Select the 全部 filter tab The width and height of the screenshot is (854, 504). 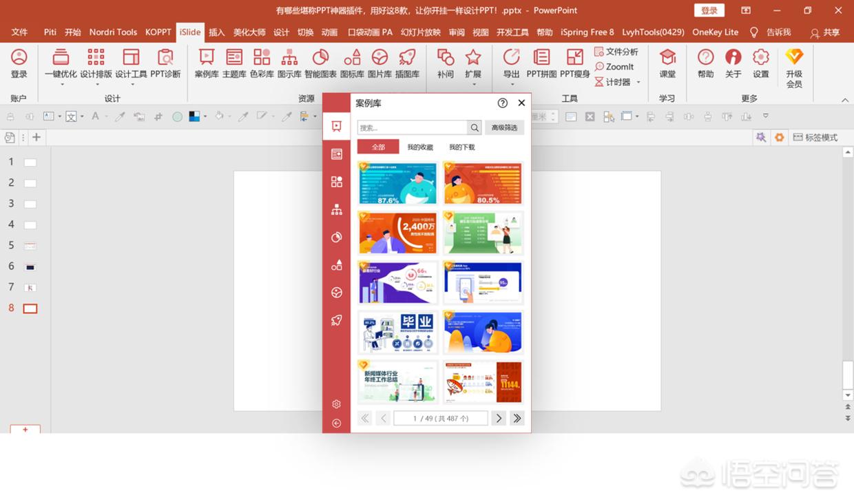[x=378, y=147]
